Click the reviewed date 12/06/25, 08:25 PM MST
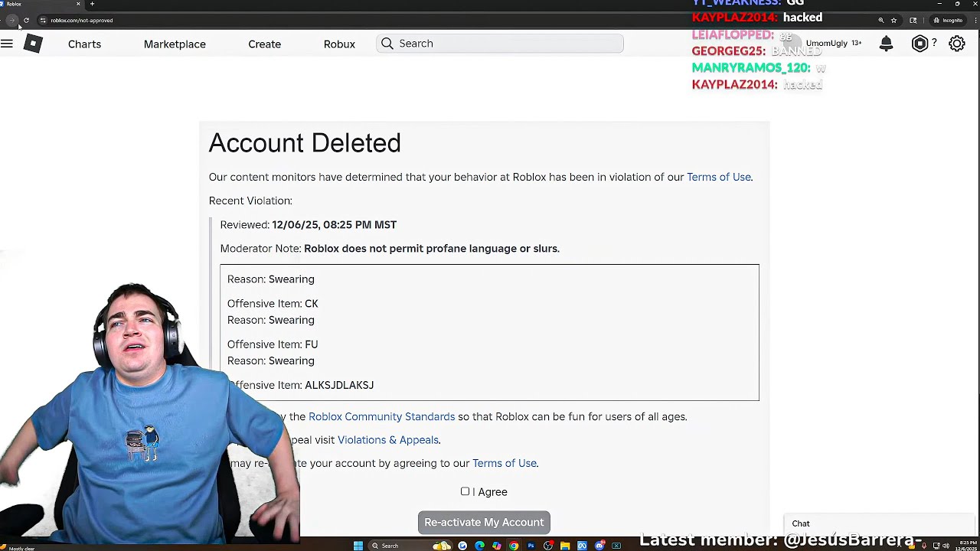The width and height of the screenshot is (980, 551). (x=334, y=225)
